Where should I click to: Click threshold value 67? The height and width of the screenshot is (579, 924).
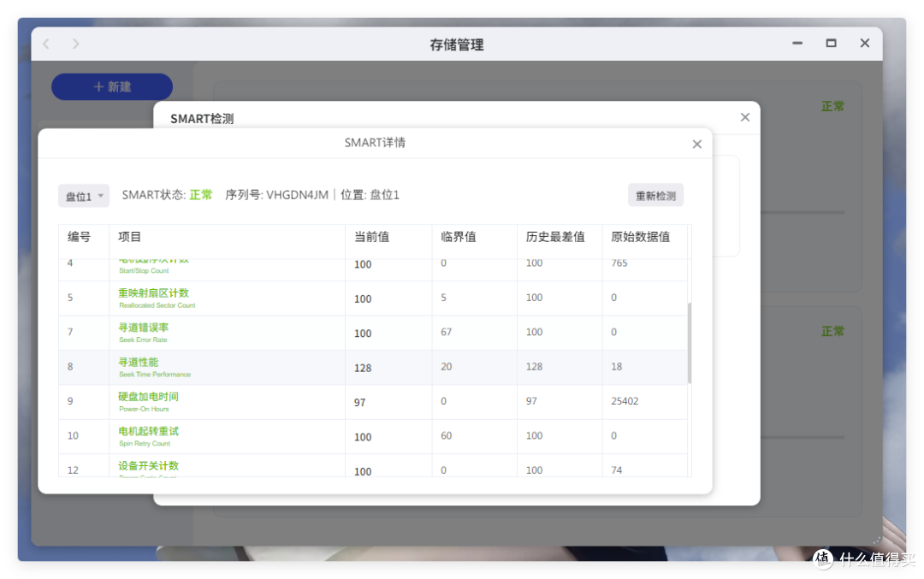tap(446, 332)
